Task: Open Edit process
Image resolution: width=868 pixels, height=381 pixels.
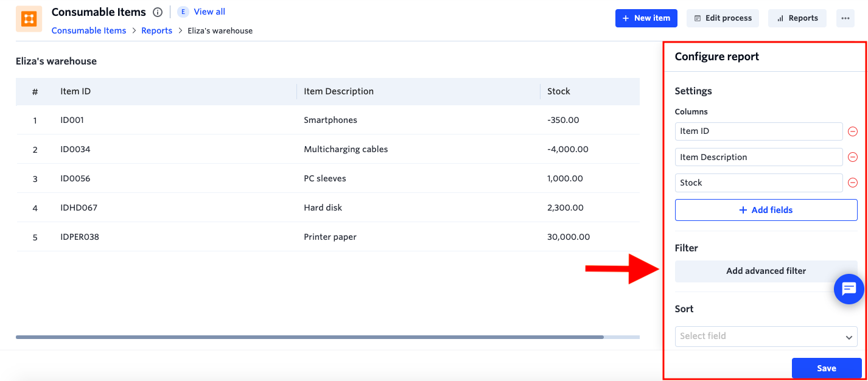Action: pyautogui.click(x=723, y=18)
